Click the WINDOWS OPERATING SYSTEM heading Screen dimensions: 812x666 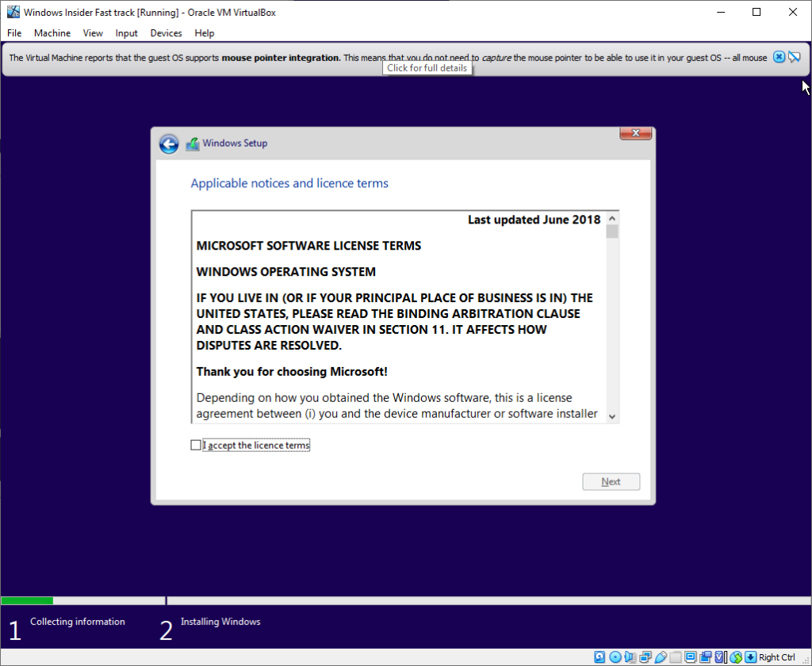click(x=285, y=272)
